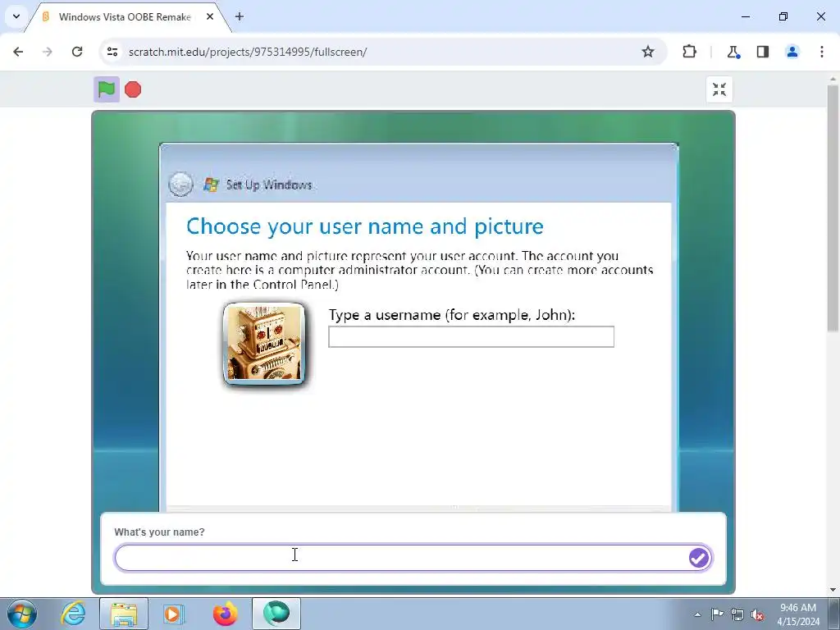Click the scrollbar down arrow
This screenshot has height=630, width=840.
click(833, 590)
